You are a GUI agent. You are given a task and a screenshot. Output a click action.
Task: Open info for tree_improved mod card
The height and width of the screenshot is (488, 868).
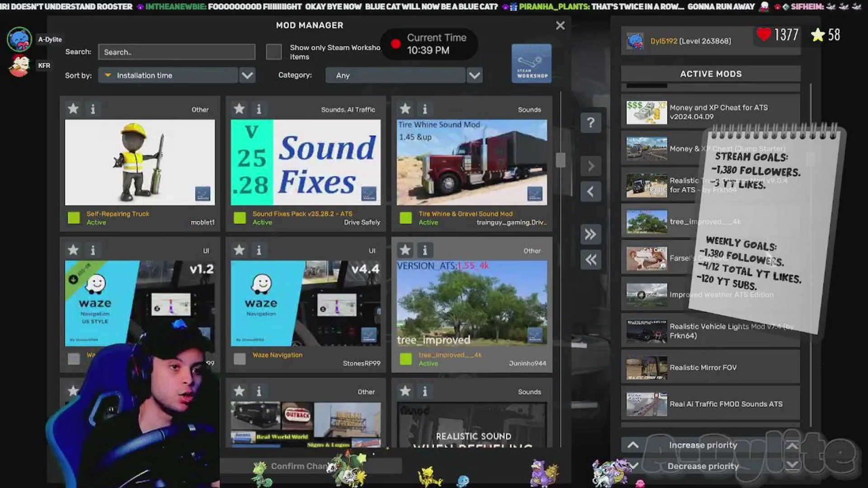[425, 250]
